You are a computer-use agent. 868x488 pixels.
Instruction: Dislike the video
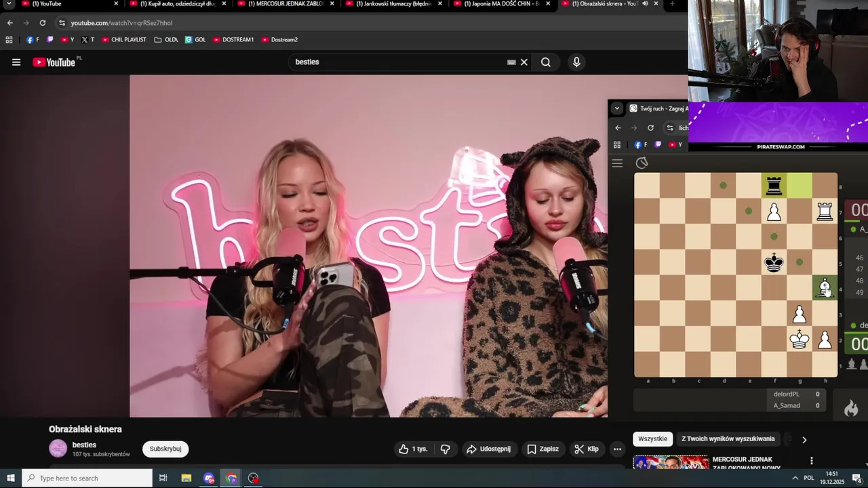tap(446, 449)
